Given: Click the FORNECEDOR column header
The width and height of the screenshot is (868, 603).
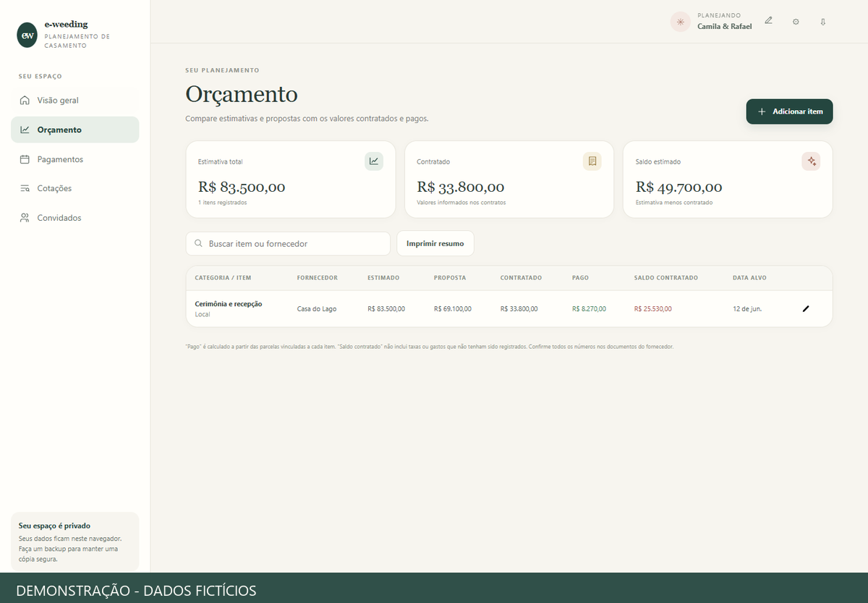Looking at the screenshot, I should (318, 278).
